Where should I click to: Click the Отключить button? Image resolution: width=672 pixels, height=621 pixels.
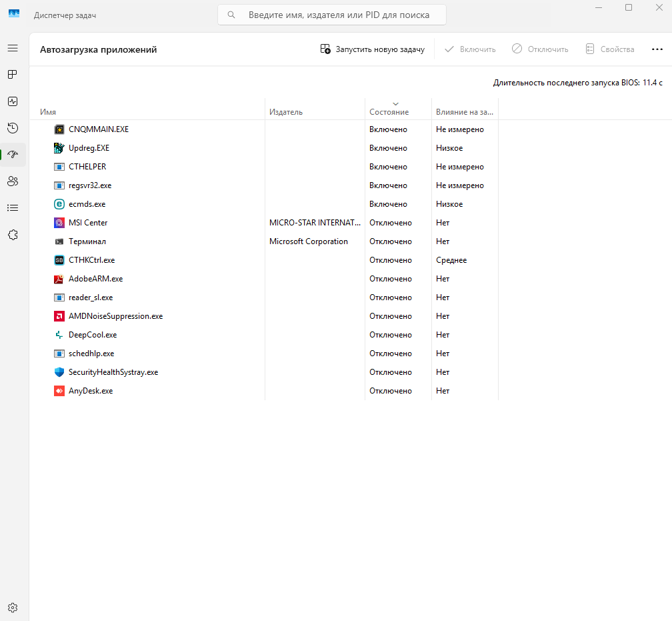click(540, 49)
